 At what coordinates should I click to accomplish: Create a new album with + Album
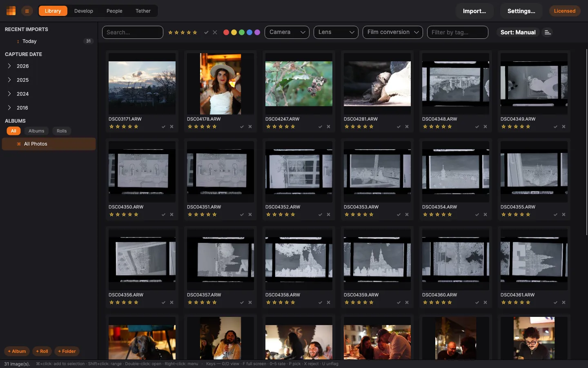pos(17,351)
